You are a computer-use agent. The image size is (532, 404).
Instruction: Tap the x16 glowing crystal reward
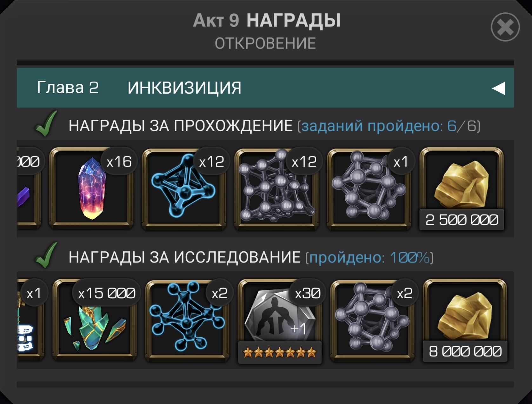(x=91, y=189)
